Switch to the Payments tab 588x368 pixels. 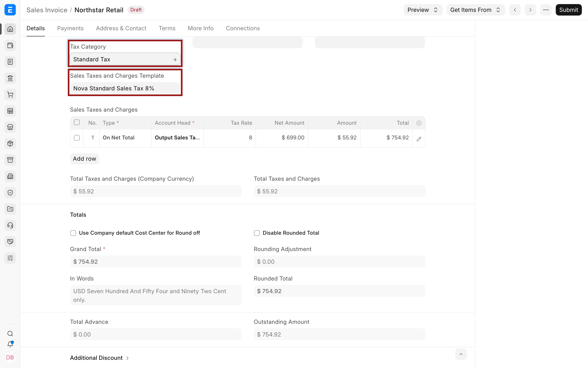coord(70,28)
